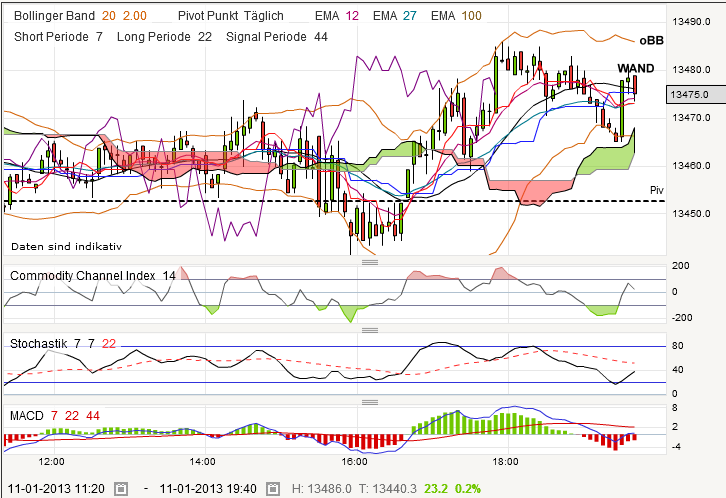Select the Bollinger Band indicator label
Image resolution: width=726 pixels, height=498 pixels.
coord(54,16)
